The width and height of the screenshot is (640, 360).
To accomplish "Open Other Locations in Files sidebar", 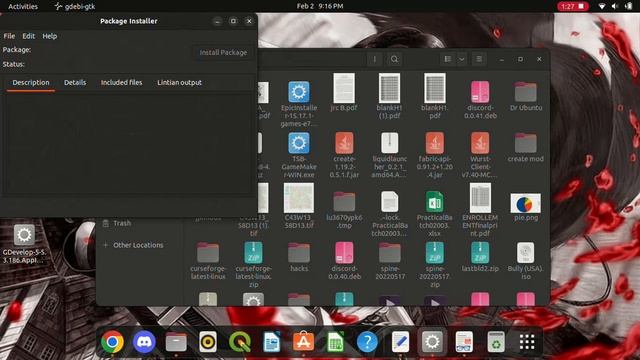I will click(x=138, y=245).
